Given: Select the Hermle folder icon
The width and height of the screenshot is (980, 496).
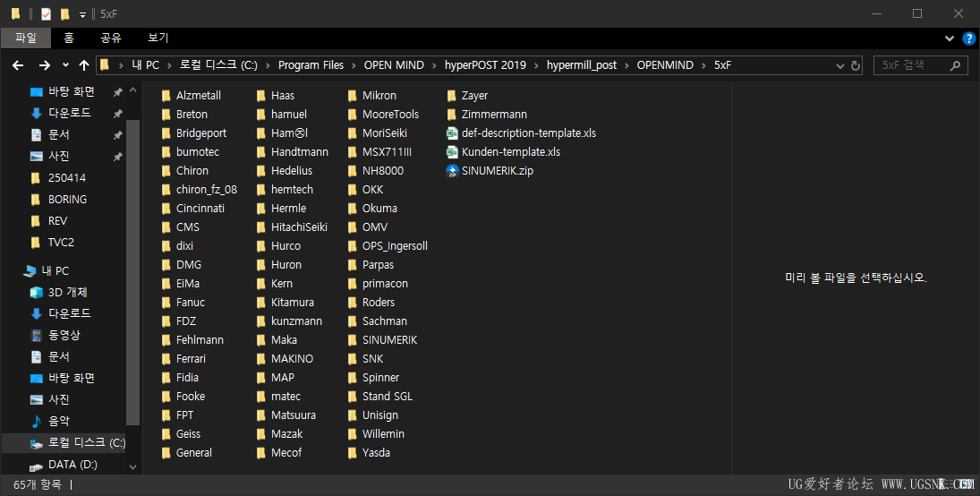Looking at the screenshot, I should click(x=260, y=209).
